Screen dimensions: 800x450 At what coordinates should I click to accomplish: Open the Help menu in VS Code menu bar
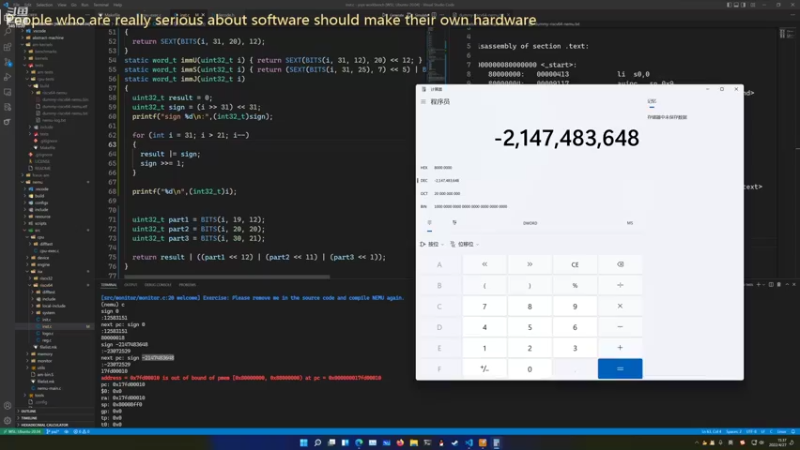(118, 5)
